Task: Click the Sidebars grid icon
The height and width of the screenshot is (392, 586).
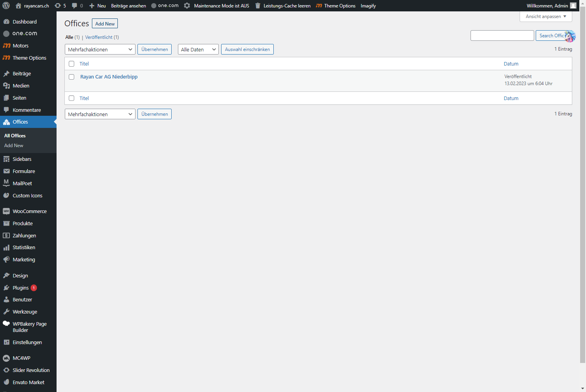Action: (6, 159)
